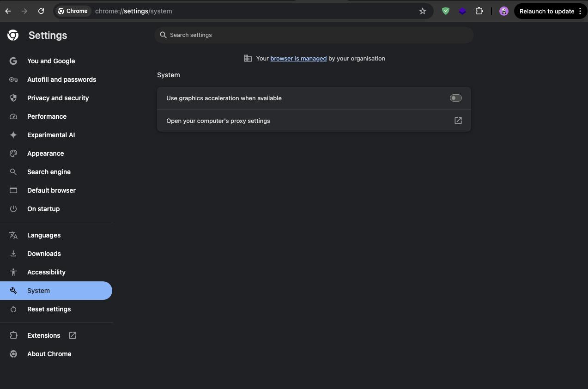Click the Search settings field
The width and height of the screenshot is (588, 389).
(314, 35)
